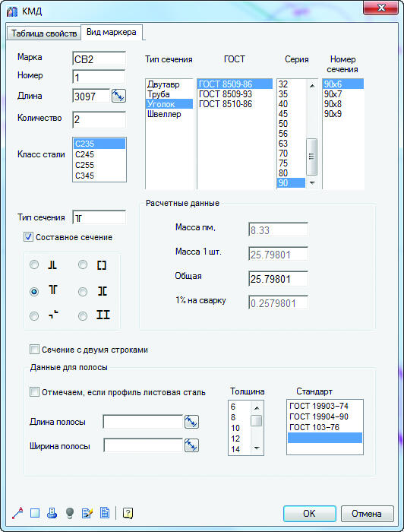This screenshot has height=532, width=404.
Task: Click into the Марка input field
Action: point(99,59)
